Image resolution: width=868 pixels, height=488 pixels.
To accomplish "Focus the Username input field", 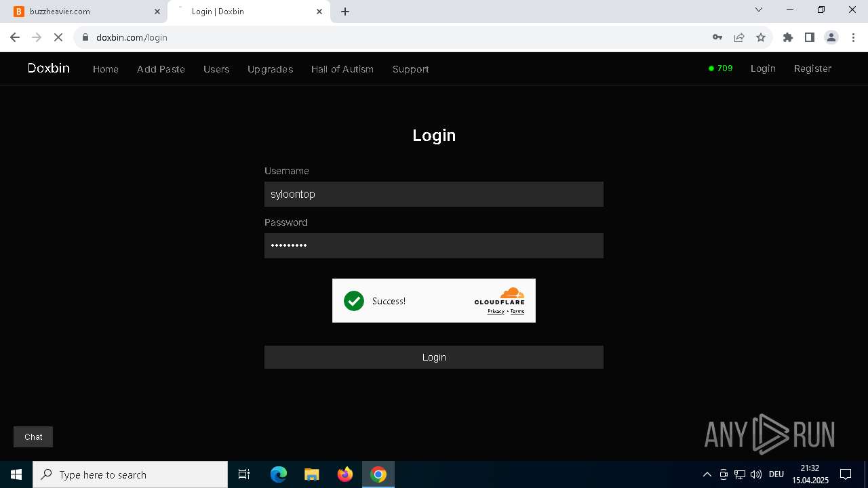I will click(434, 194).
